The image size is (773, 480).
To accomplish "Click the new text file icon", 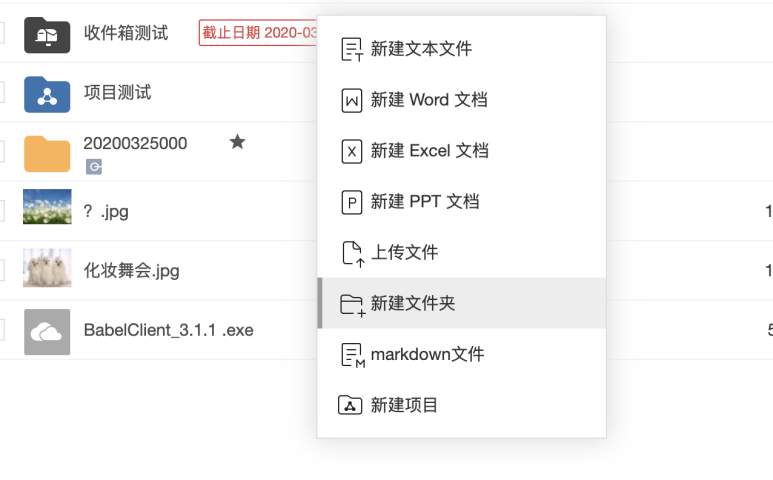I will (351, 49).
